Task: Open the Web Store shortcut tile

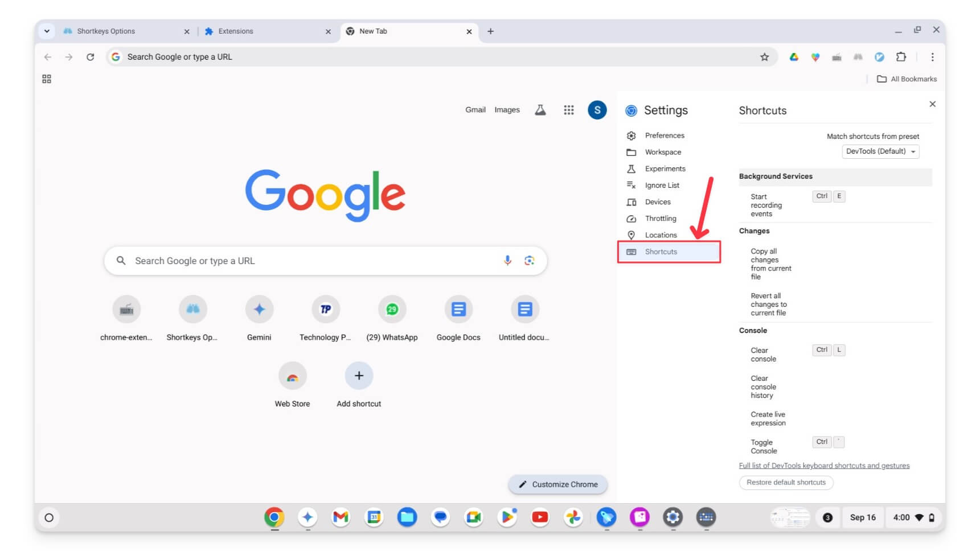Action: (293, 384)
